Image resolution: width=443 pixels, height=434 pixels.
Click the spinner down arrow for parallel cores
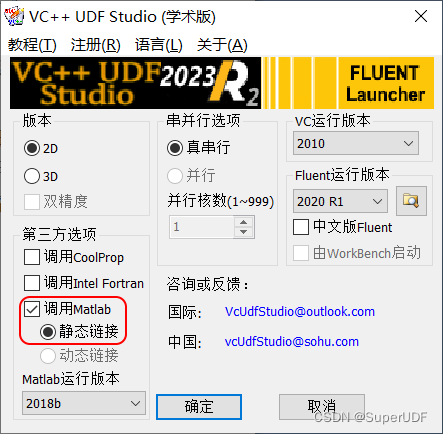(244, 232)
